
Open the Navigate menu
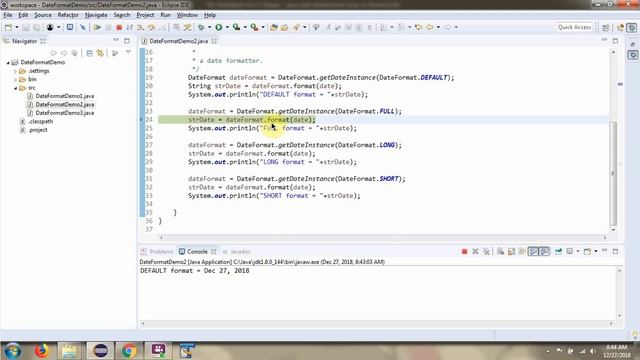(96, 15)
